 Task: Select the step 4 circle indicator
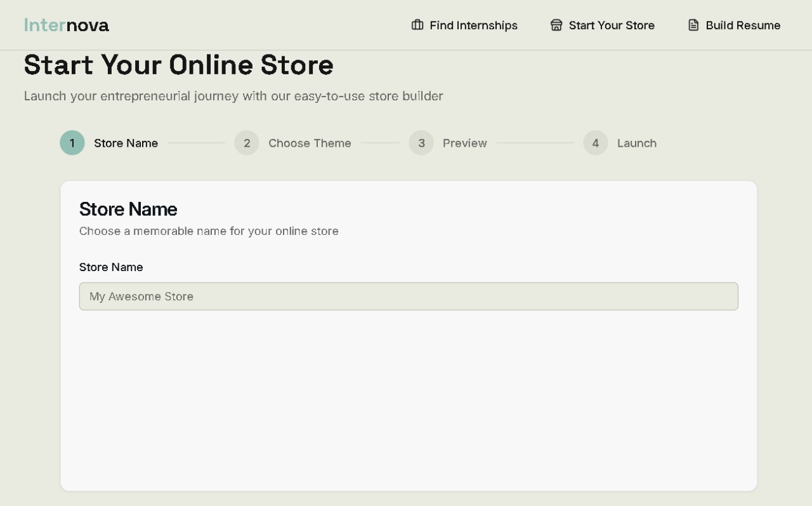click(x=596, y=143)
